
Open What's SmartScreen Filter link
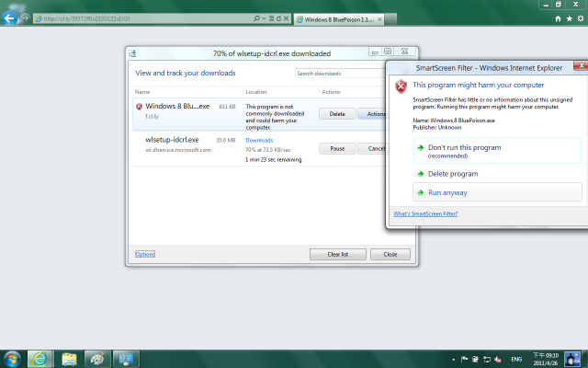pos(425,213)
